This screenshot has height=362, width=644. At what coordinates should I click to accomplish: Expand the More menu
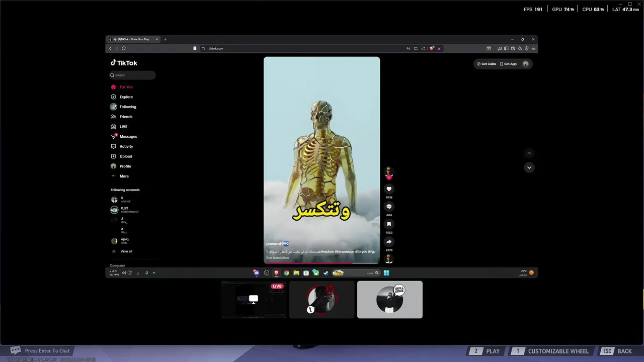pos(120,176)
